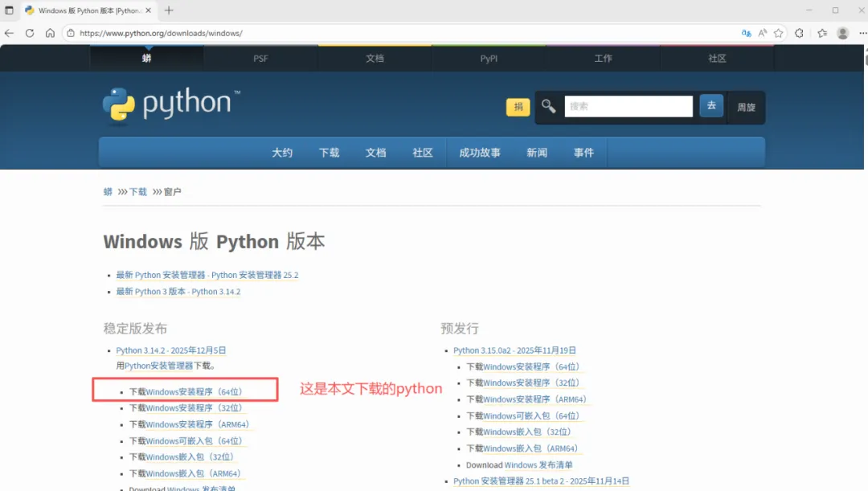Select the 社区 top tab
This screenshot has height=491, width=868.
click(717, 58)
